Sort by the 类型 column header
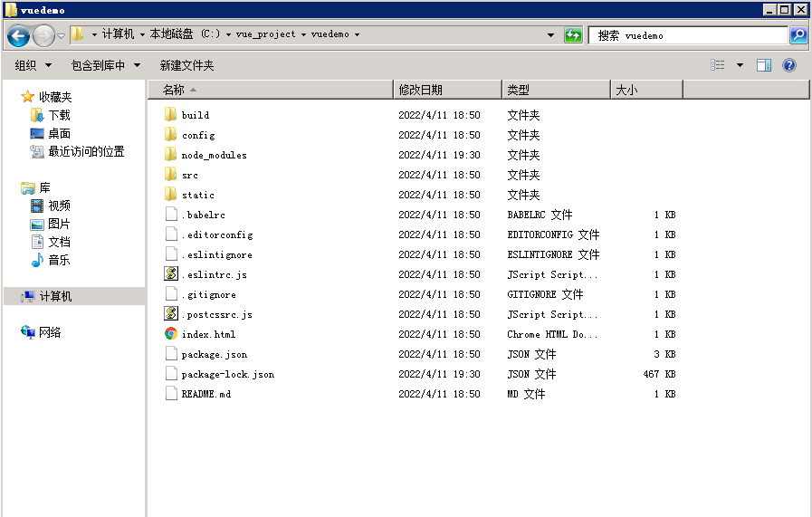812x517 pixels. tap(556, 90)
